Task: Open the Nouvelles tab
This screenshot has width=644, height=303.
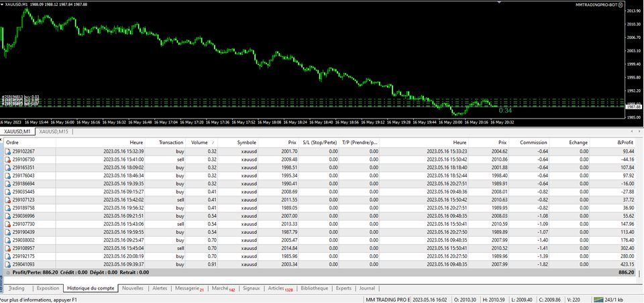Action: click(133, 288)
